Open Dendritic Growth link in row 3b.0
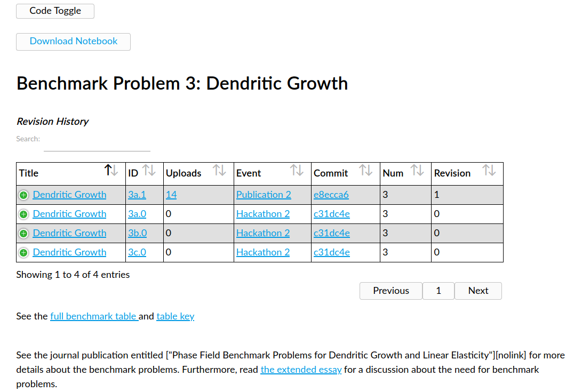 69,233
